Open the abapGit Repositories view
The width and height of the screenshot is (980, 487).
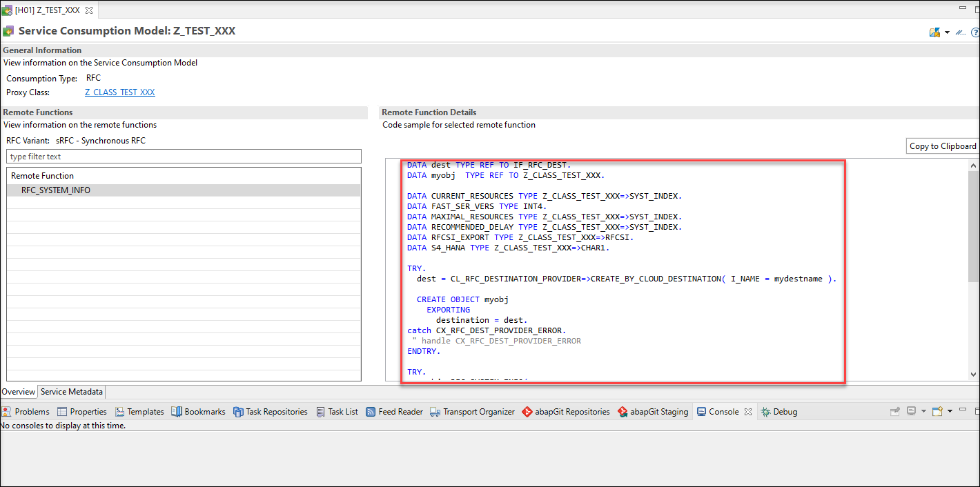click(566, 412)
